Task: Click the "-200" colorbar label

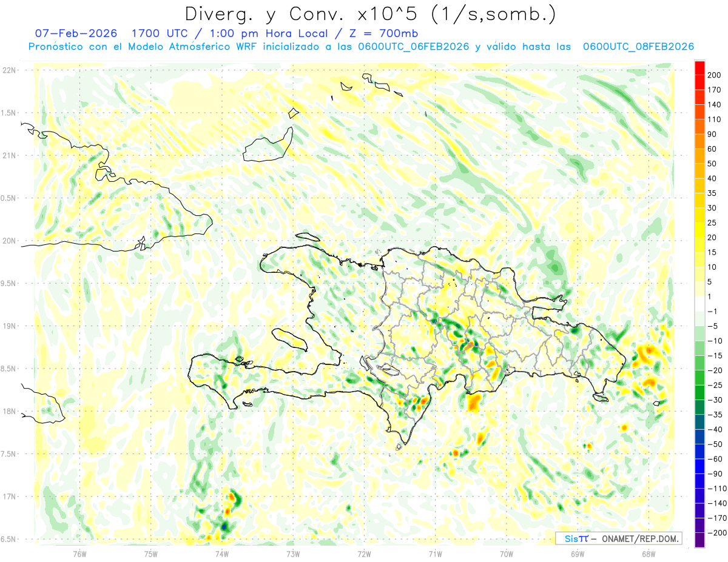Action: [x=718, y=533]
